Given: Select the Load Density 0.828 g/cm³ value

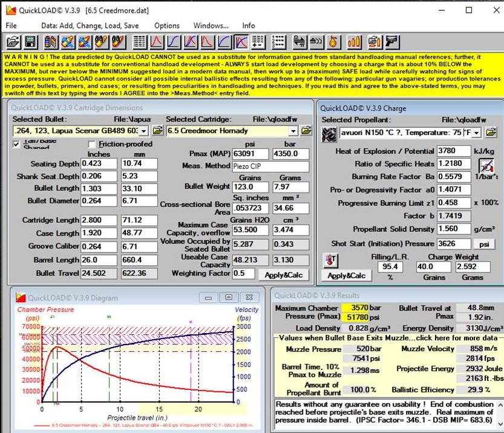Looking at the screenshot, I should click(x=355, y=328).
